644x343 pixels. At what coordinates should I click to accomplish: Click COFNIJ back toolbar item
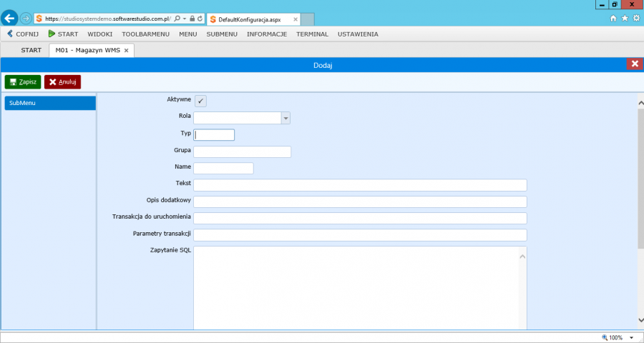click(23, 34)
